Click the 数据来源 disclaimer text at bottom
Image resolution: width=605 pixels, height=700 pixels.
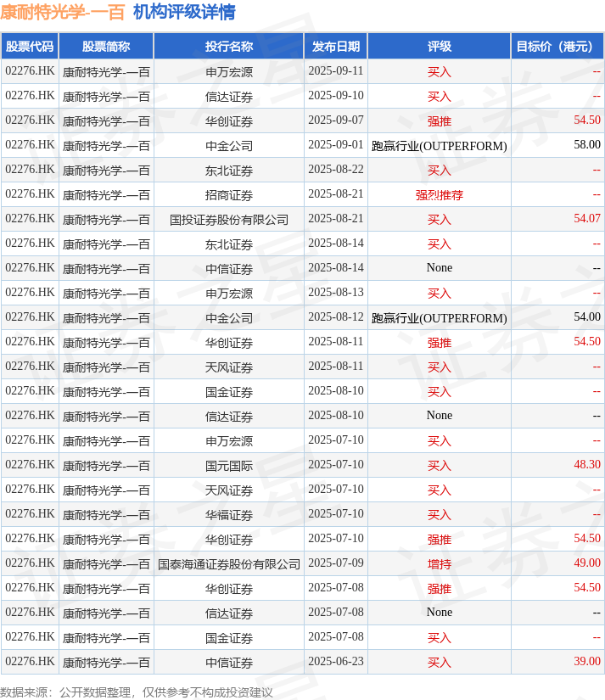coord(137,692)
